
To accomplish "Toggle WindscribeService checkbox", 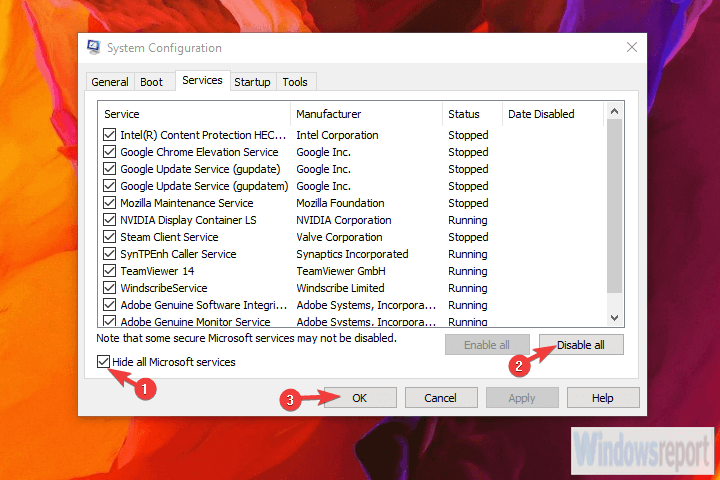I will [x=109, y=288].
